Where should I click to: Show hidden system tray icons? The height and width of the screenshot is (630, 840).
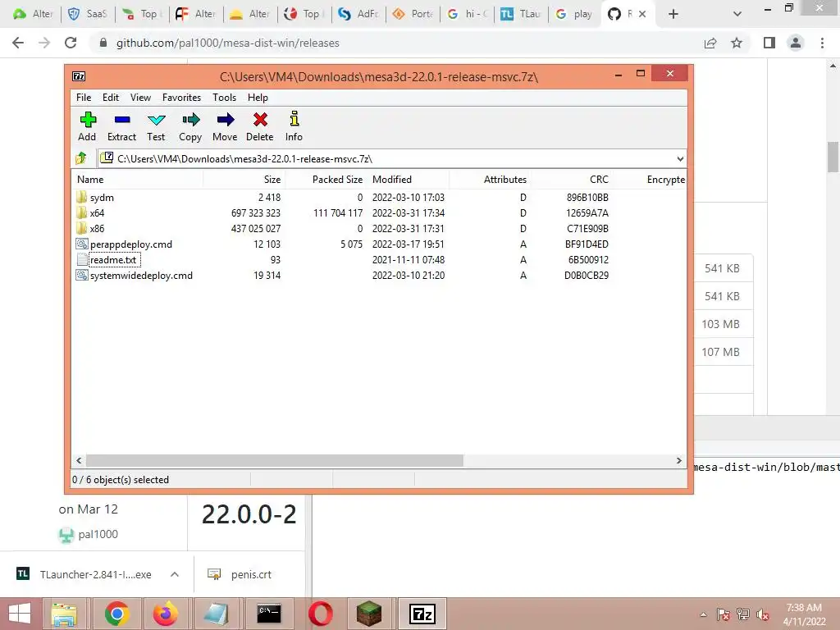703,614
